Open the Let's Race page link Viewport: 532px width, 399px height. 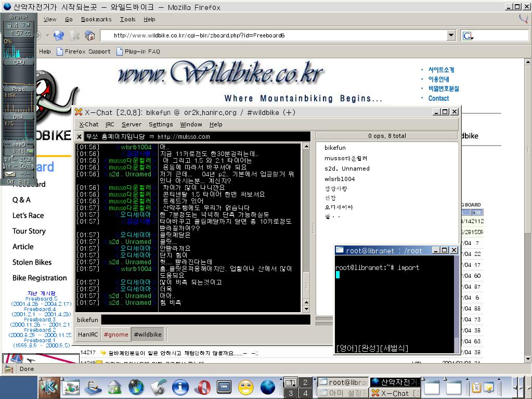tap(28, 215)
